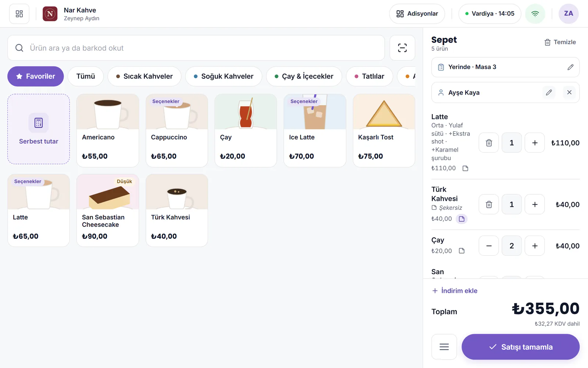The width and height of the screenshot is (588, 368).
Task: Open the barcode scanner icon
Action: (402, 48)
